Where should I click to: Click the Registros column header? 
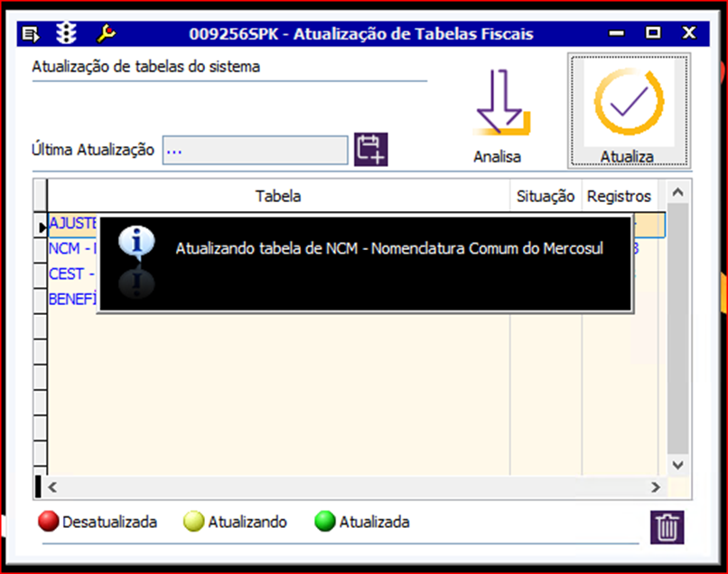coord(620,196)
